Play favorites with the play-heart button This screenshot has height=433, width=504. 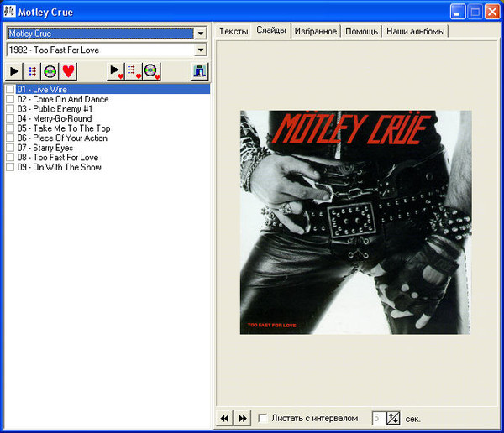(116, 71)
